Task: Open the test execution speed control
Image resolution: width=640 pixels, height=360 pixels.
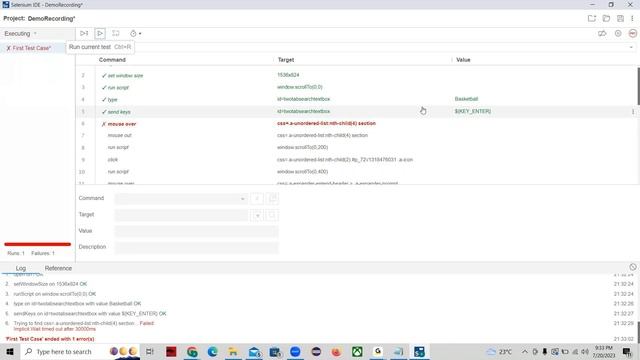Action: pos(136,33)
